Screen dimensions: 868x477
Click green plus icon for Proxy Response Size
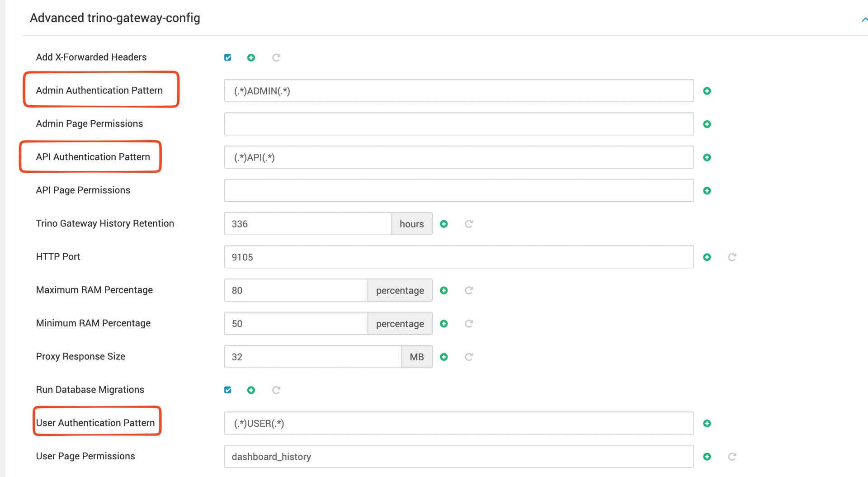(x=444, y=357)
